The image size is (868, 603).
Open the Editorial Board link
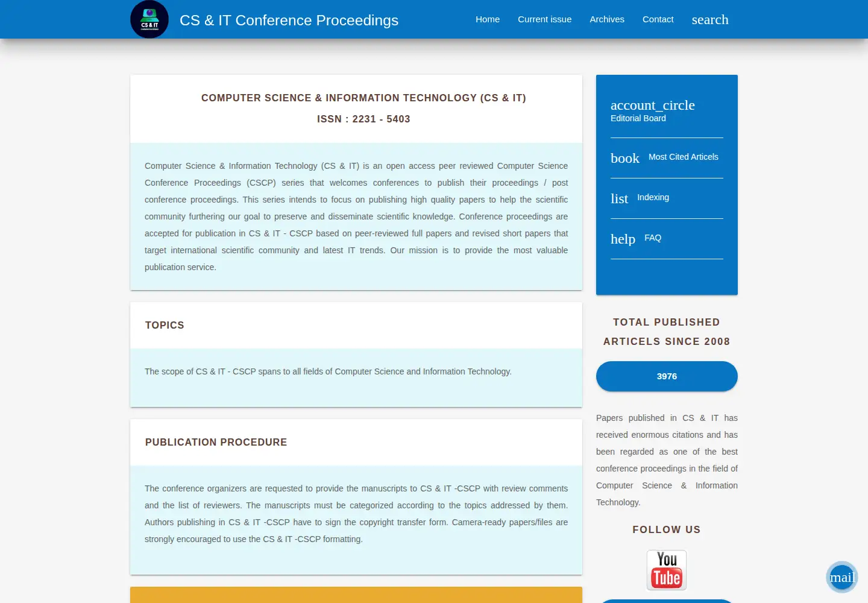click(638, 118)
